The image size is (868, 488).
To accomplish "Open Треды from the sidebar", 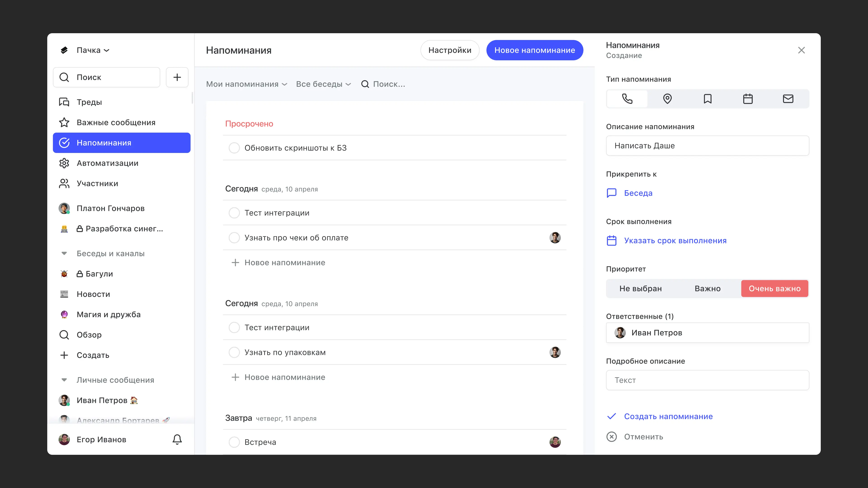I will point(89,102).
